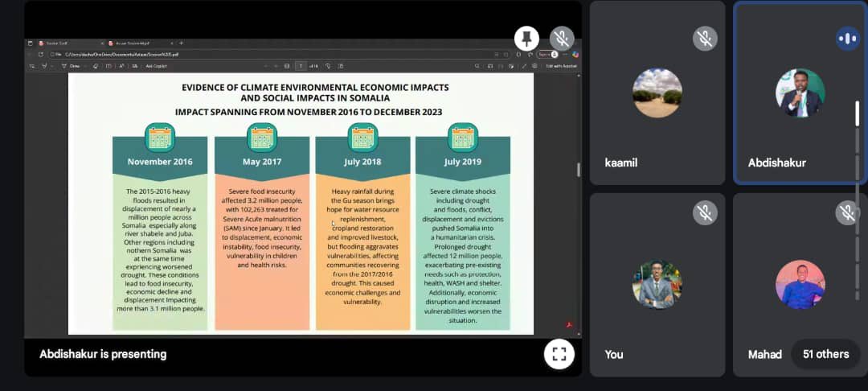Click the kaamil name label

(x=621, y=163)
